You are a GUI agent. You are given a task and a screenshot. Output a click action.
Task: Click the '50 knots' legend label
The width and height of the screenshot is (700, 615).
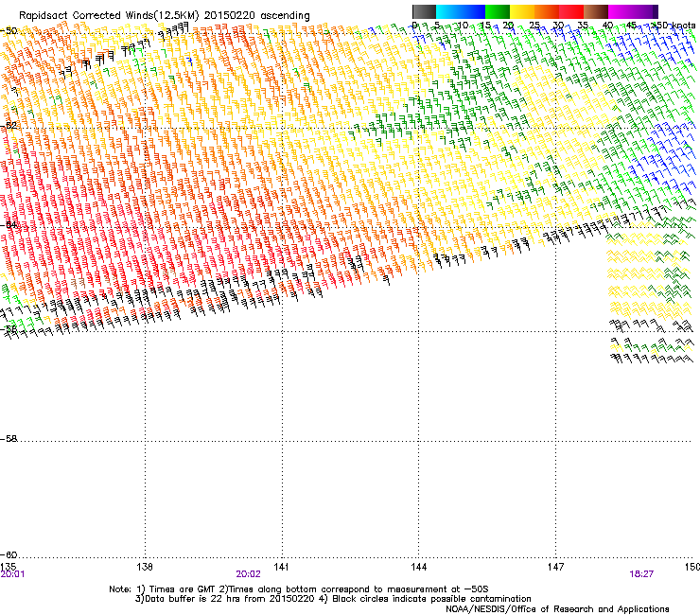point(674,25)
